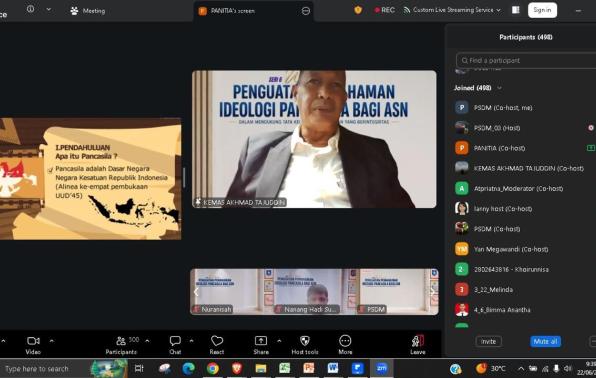Viewport: 596px width, 378px height.
Task: Open PANITIA's screen share options icon
Action: click(306, 11)
